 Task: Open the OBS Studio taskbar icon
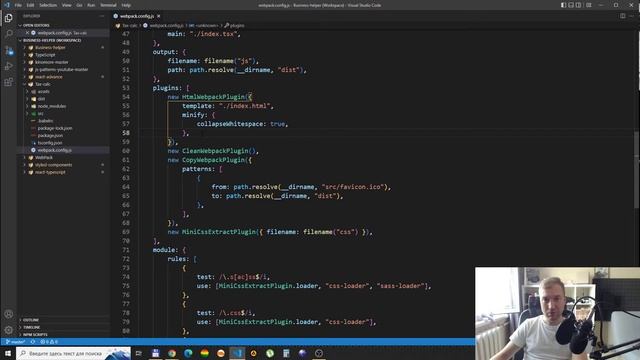[319, 353]
